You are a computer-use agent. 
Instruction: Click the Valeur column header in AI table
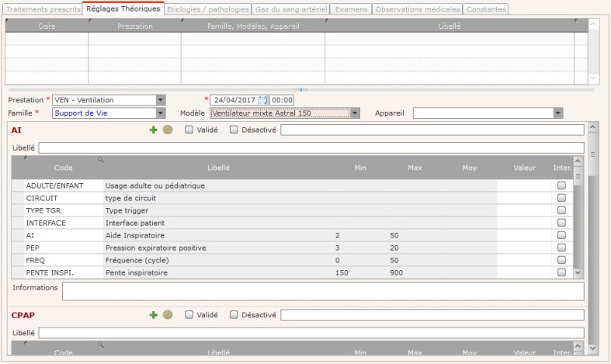(x=524, y=168)
